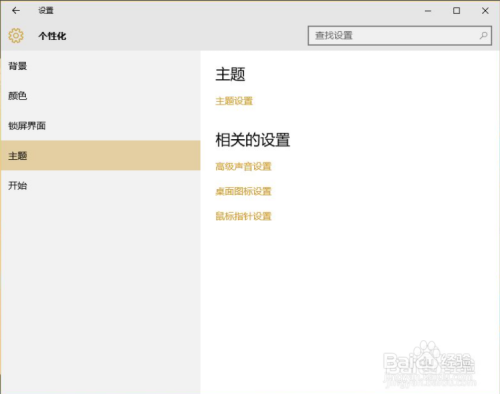Open 高级声音设置 link
Viewport: 500px width, 394px height.
coord(243,166)
